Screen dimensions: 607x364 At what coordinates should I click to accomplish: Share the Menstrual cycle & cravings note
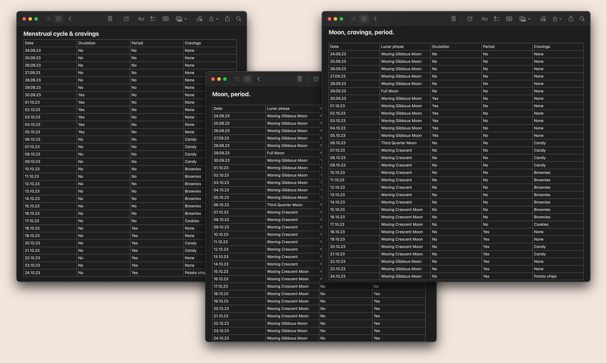click(x=227, y=19)
